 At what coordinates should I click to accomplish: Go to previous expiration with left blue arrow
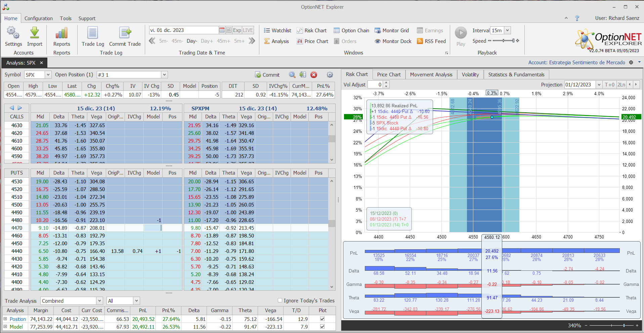pos(12,108)
